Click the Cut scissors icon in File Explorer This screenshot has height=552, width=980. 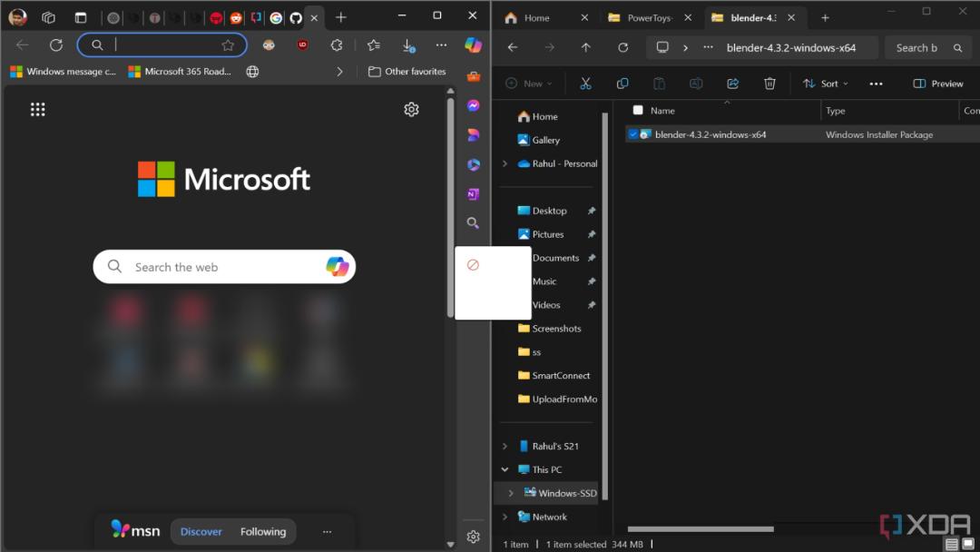pos(585,84)
